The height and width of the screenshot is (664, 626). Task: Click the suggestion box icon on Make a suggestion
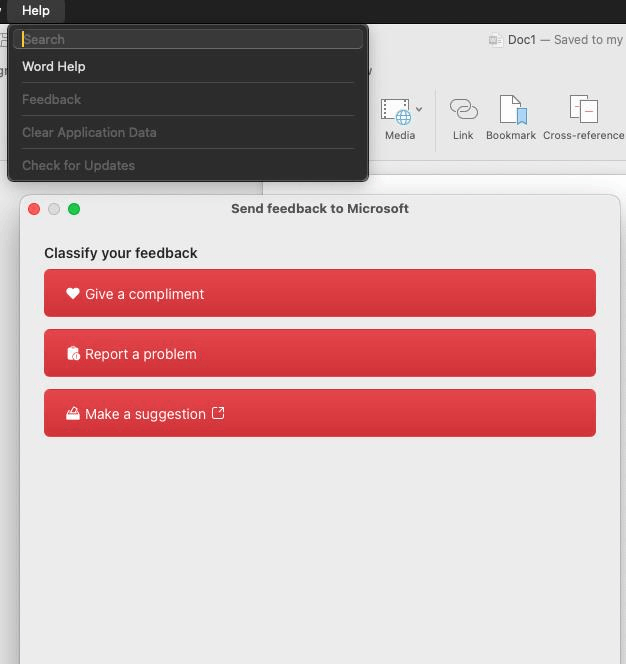(x=73, y=413)
